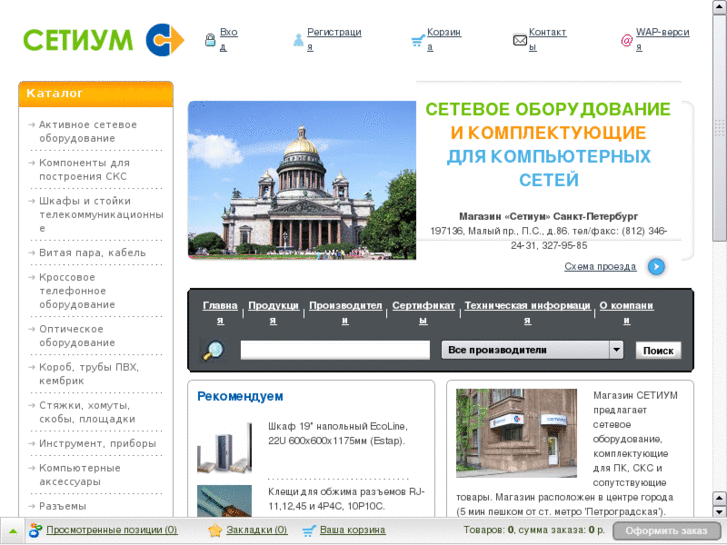Image resolution: width=727 pixels, height=545 pixels.
Task: Click the СЕТИУМ logo arrow icon
Action: click(165, 40)
